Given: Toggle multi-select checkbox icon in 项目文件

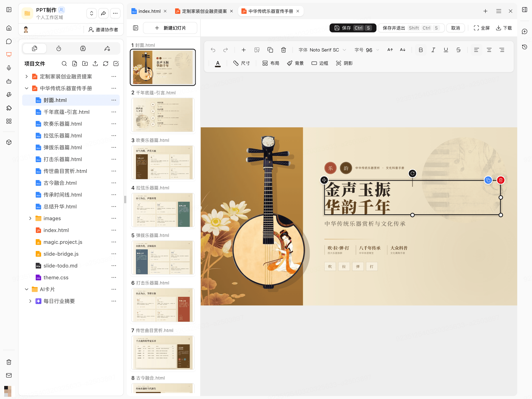Looking at the screenshot, I should tap(116, 64).
